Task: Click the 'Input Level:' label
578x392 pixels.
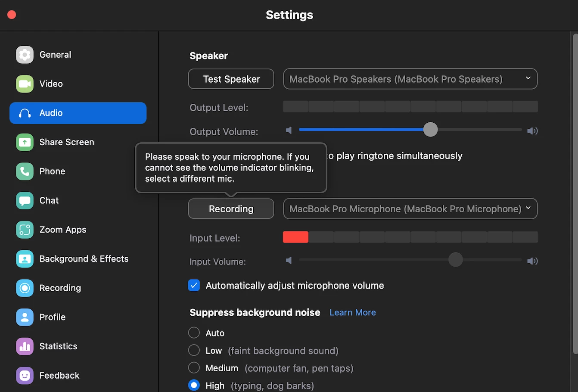Action: point(215,238)
